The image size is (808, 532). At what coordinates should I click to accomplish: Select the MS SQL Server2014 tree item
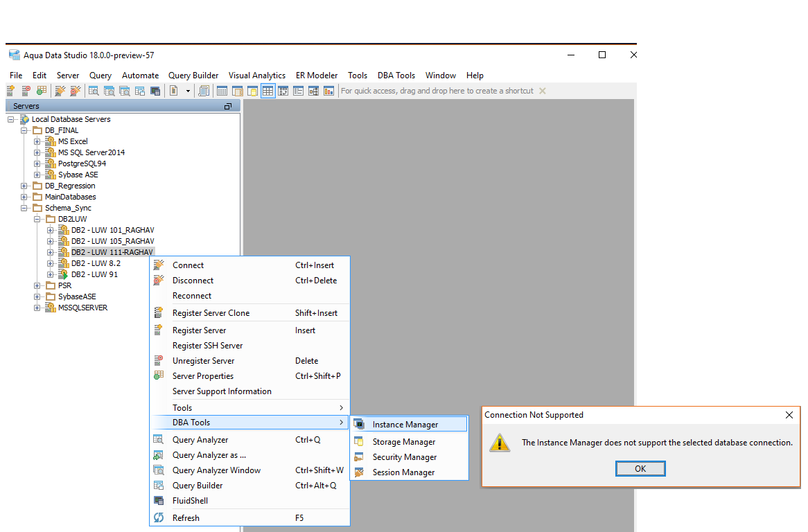click(x=91, y=152)
